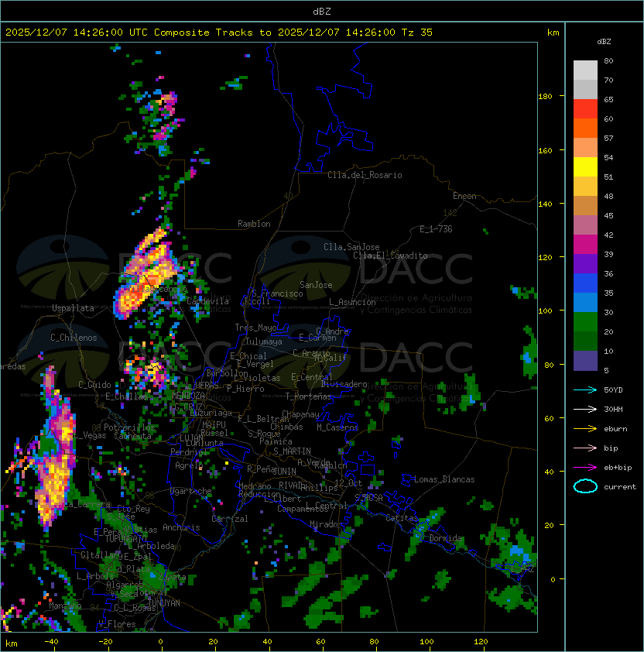Image resolution: width=644 pixels, height=652 pixels.
Task: Click the 'Uspallata' map label
Action: (x=73, y=308)
